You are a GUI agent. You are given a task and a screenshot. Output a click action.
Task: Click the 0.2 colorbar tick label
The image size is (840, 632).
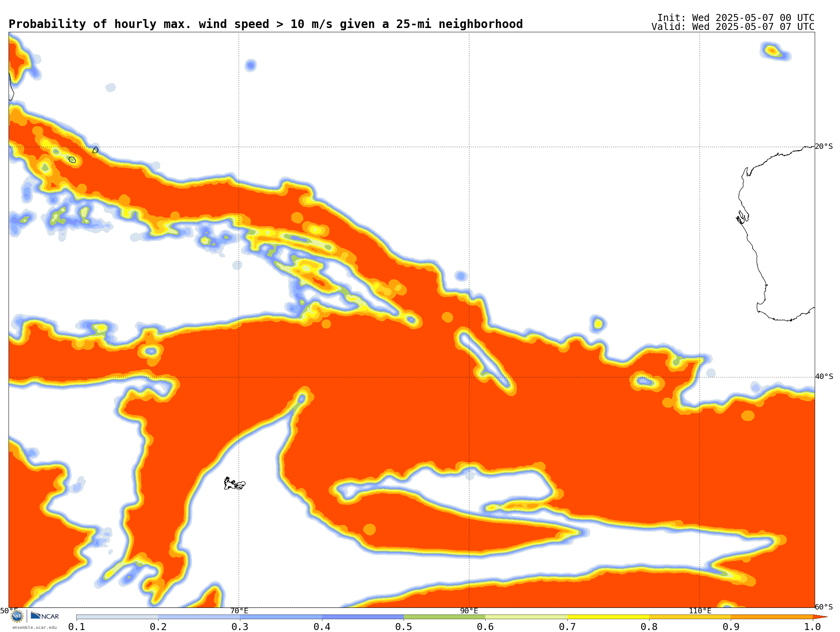pos(158,627)
